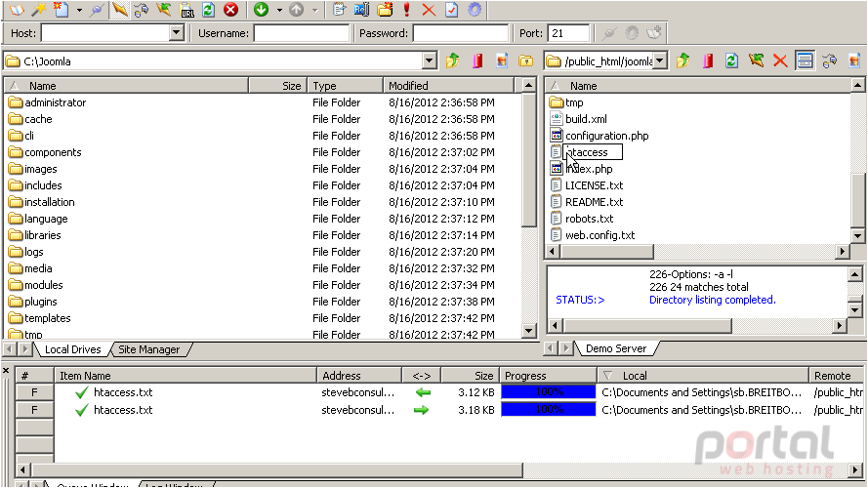The image size is (868, 488).
Task: Click the orange lightning disconnect icon
Action: 119,10
